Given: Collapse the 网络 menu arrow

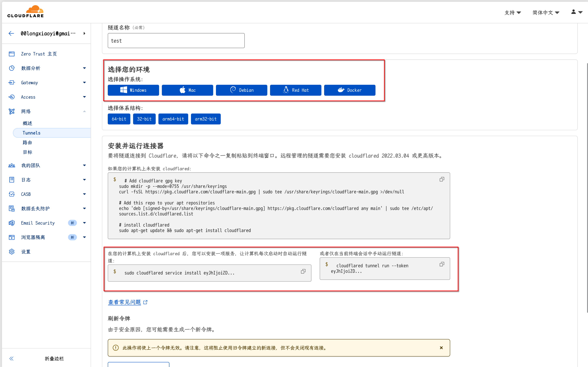Looking at the screenshot, I should (84, 111).
